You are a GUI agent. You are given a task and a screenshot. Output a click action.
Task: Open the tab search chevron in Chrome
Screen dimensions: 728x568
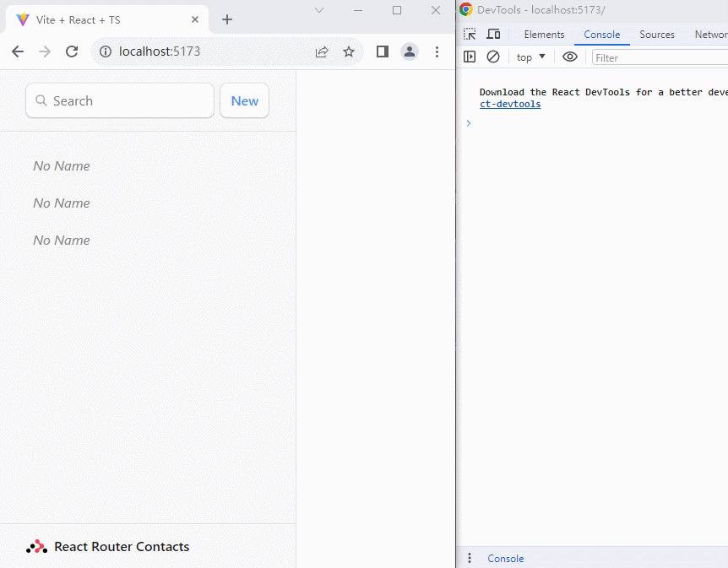pos(319,10)
